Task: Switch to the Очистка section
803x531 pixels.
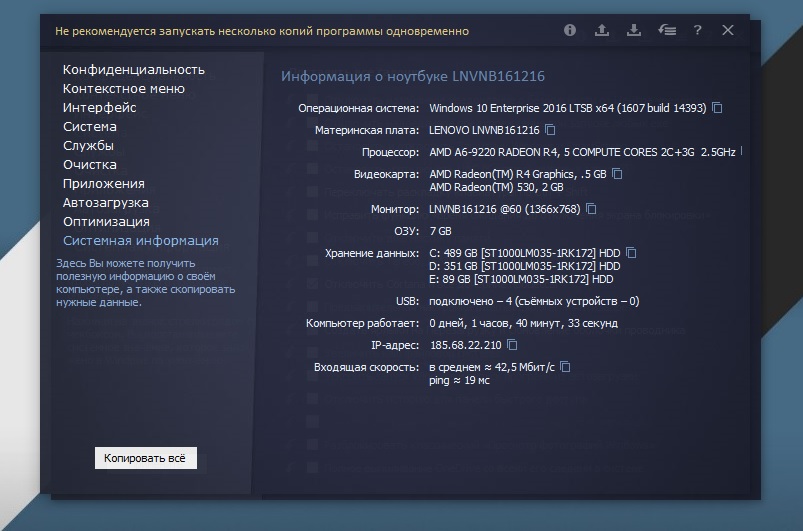Action: coord(89,165)
